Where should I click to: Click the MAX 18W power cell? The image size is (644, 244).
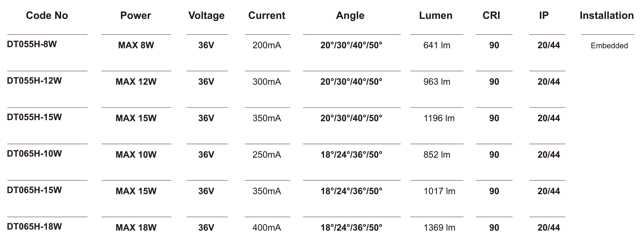tap(136, 228)
